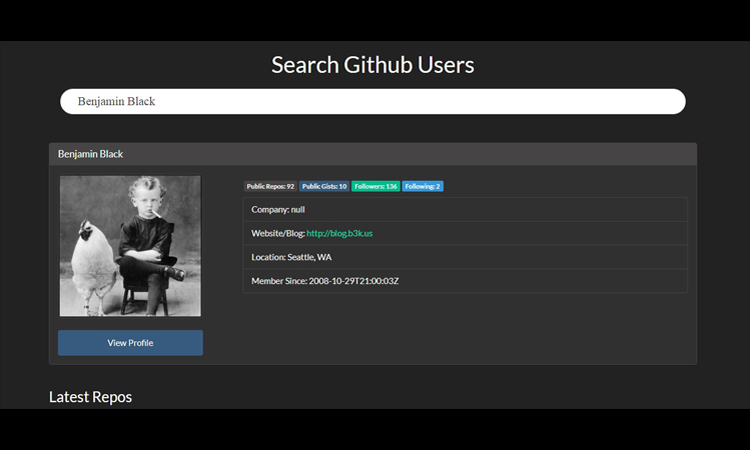This screenshot has width=750, height=450.
Task: Click the Member Since date row
Action: point(465,281)
